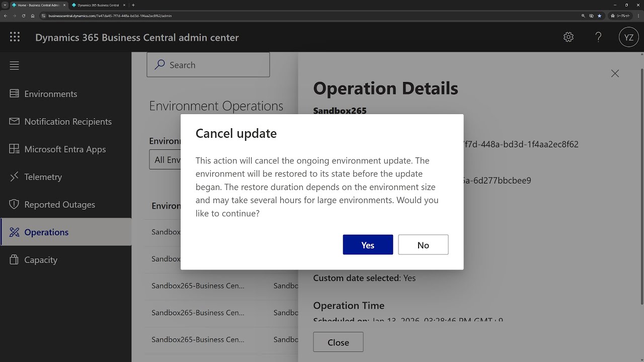Image resolution: width=644 pixels, height=362 pixels.
Task: Click the Notification Recipients envelope icon
Action: 14,121
